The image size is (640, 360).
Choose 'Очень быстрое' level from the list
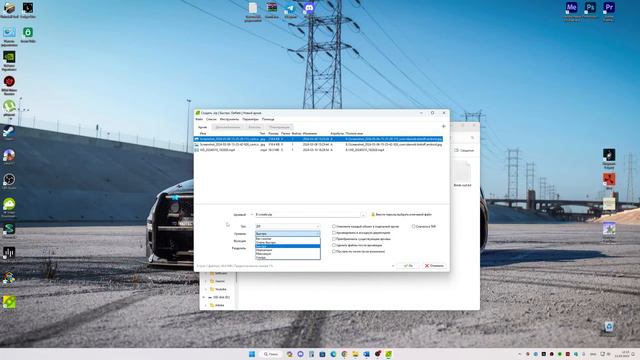click(287, 242)
